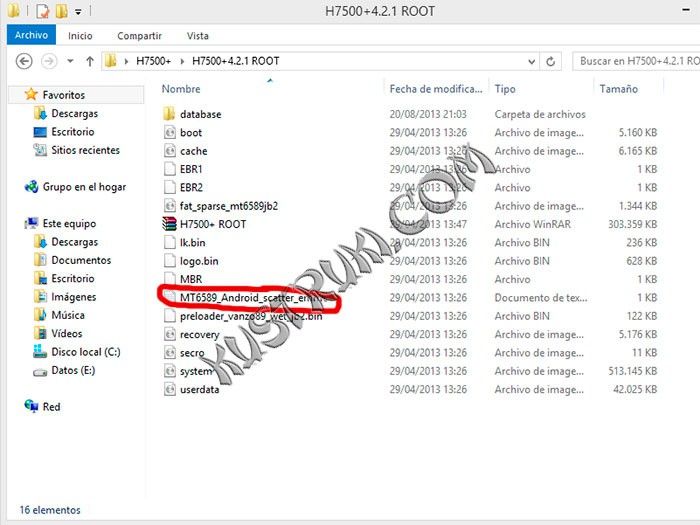Open the Vista tab
The image size is (700, 525).
[198, 36]
